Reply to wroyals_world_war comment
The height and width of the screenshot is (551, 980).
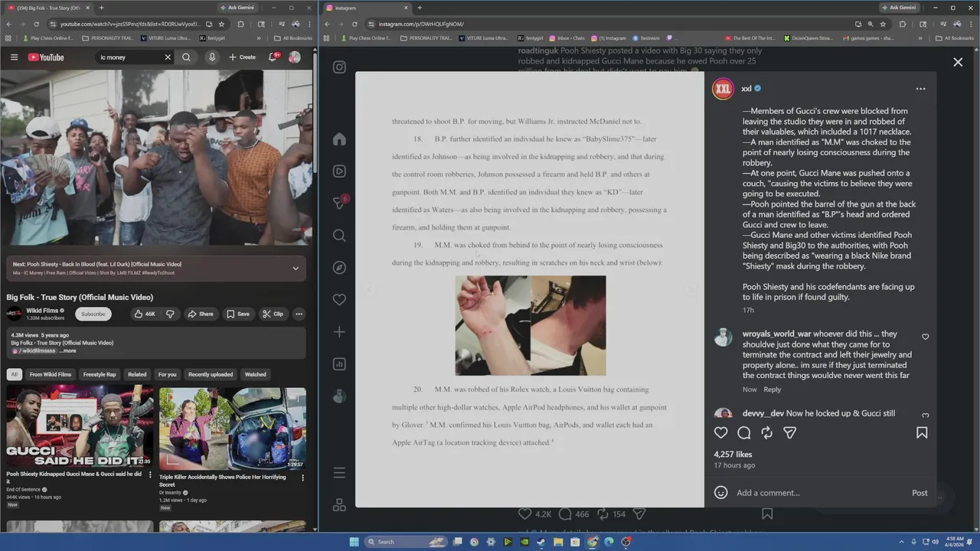click(772, 390)
